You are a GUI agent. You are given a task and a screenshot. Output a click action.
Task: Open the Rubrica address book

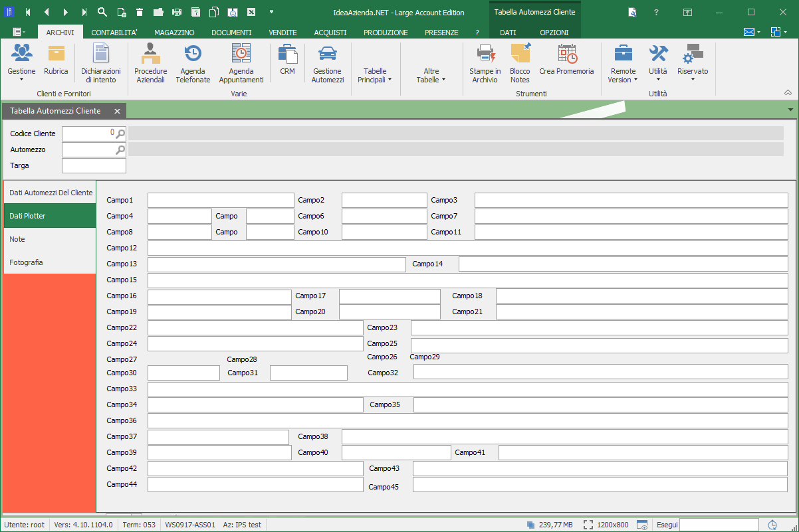(56, 60)
